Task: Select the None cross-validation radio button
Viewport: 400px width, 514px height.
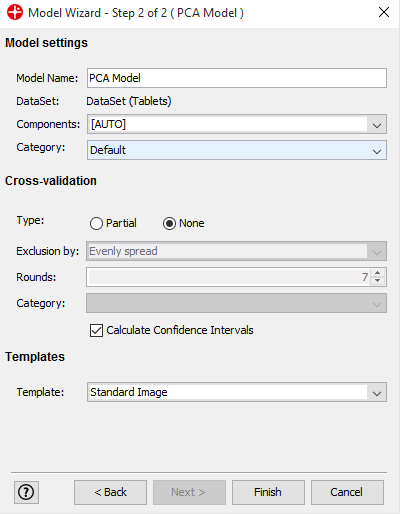Action: tap(169, 223)
